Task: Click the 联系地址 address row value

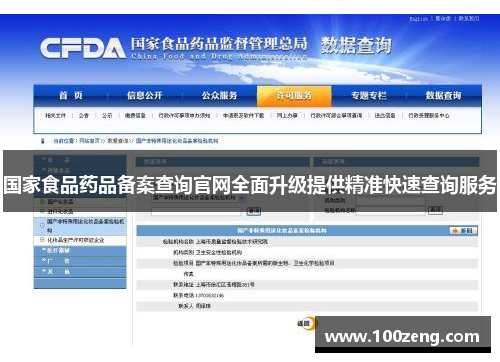Action: 225,285
